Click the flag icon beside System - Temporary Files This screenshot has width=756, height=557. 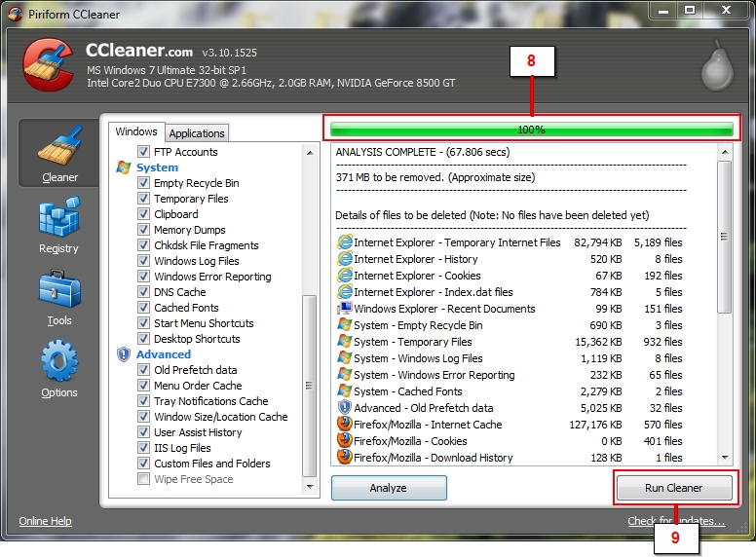pyautogui.click(x=344, y=341)
